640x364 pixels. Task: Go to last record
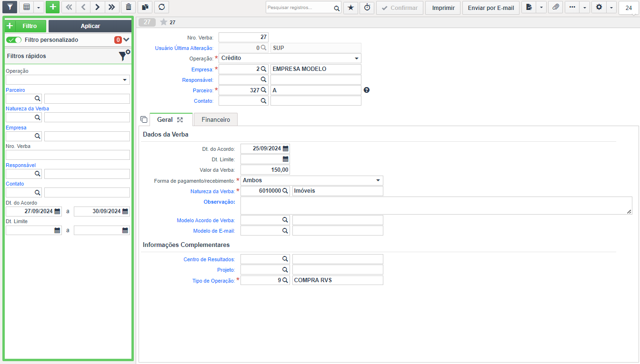point(111,7)
